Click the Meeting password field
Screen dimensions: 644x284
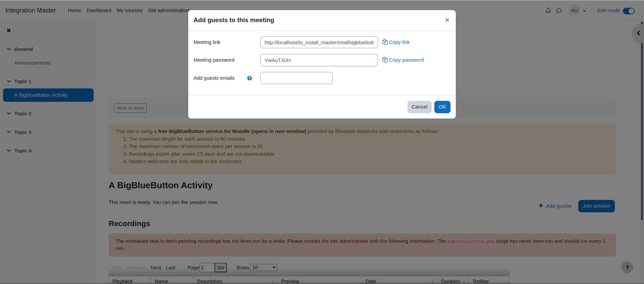319,60
